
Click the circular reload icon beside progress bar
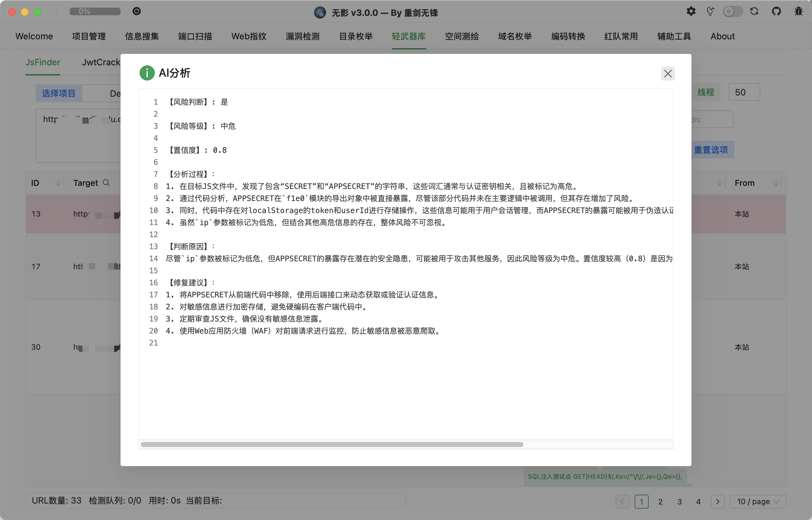point(136,11)
